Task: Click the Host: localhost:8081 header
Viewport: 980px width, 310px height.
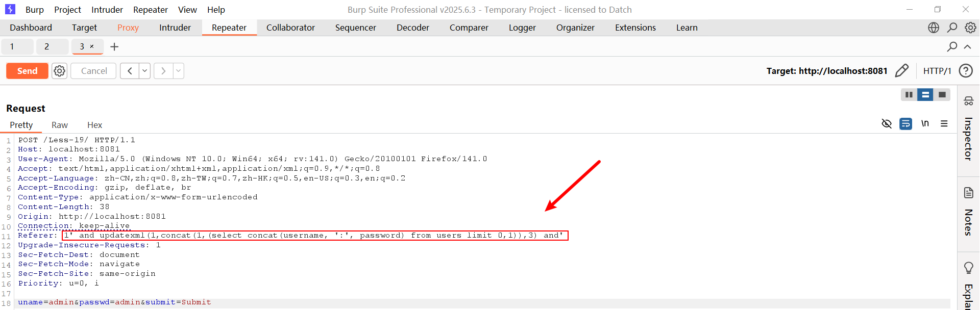Action: point(69,149)
